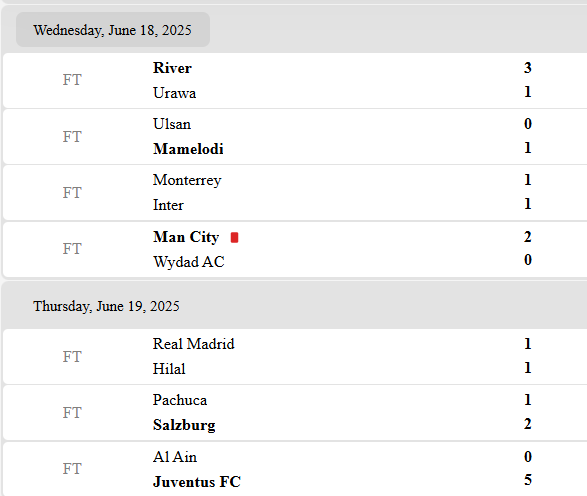Click FT status of River vs Urawa match
Image resolution: width=587 pixels, height=496 pixels.
pyautogui.click(x=72, y=80)
